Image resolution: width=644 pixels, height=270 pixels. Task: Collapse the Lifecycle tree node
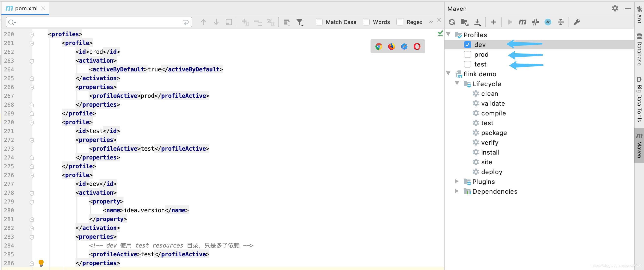[457, 84]
